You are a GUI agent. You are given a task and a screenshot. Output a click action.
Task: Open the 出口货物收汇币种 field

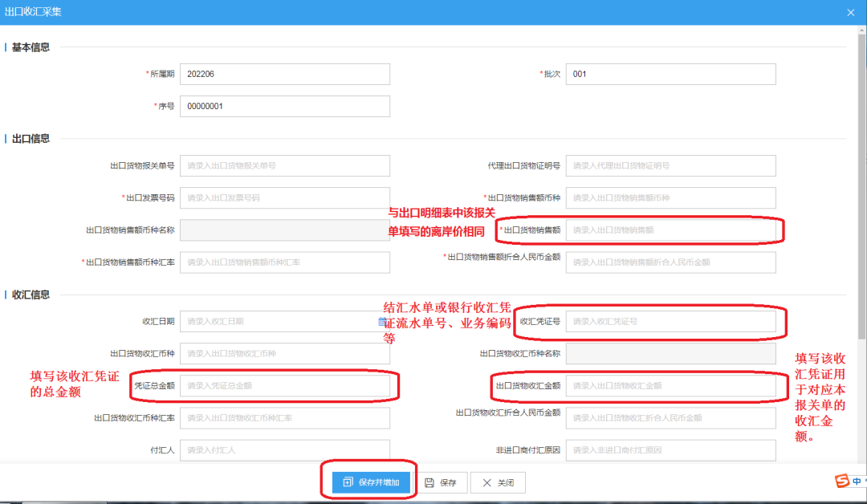pos(284,353)
